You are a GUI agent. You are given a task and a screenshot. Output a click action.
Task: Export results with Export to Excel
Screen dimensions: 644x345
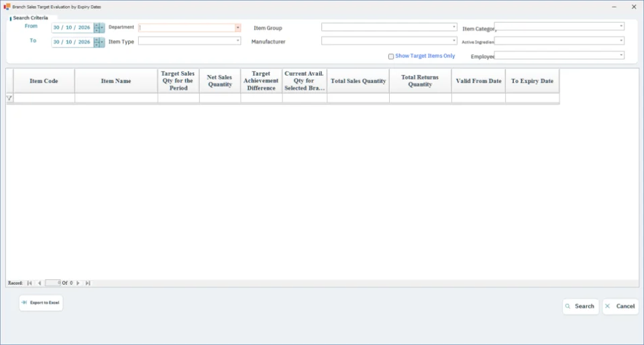coord(41,303)
